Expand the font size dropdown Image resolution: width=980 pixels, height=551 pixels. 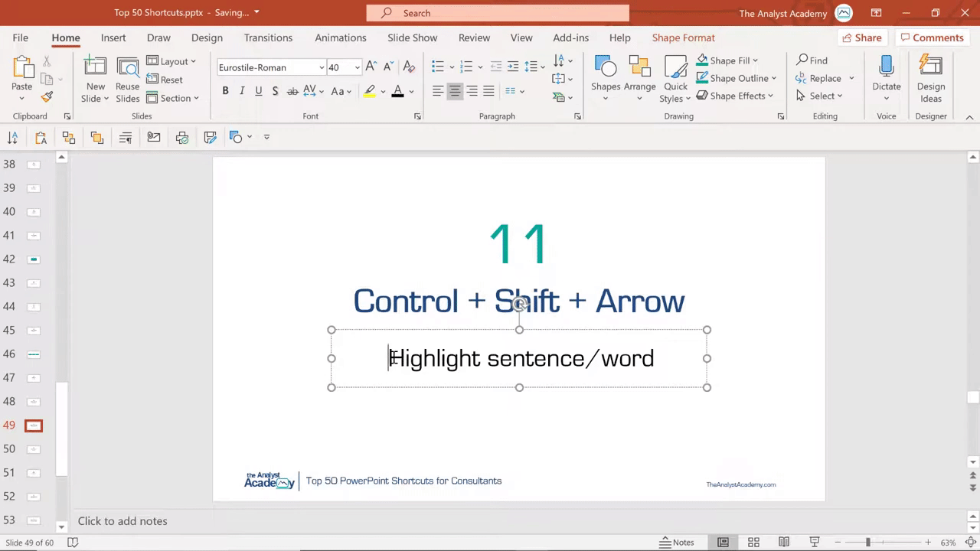click(357, 67)
